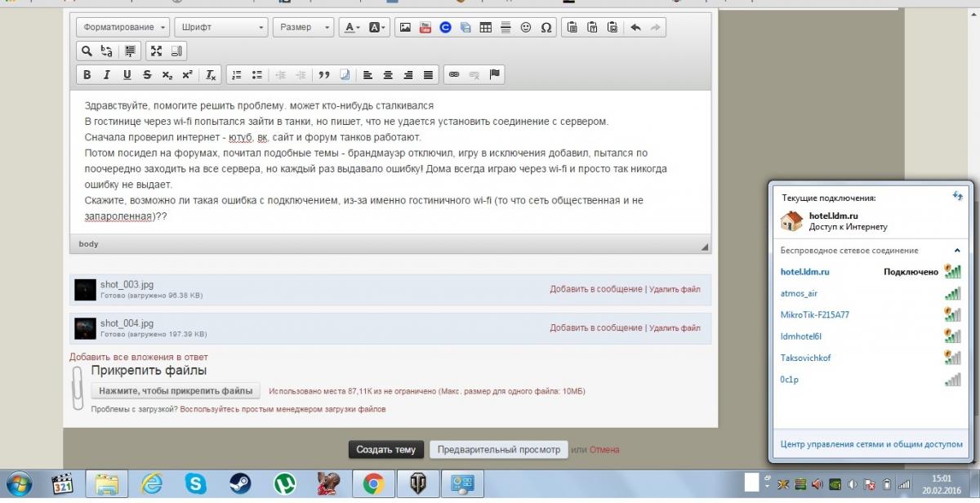This screenshot has height=503, width=980.
Task: Open find with the magnifier icon
Action: [87, 51]
